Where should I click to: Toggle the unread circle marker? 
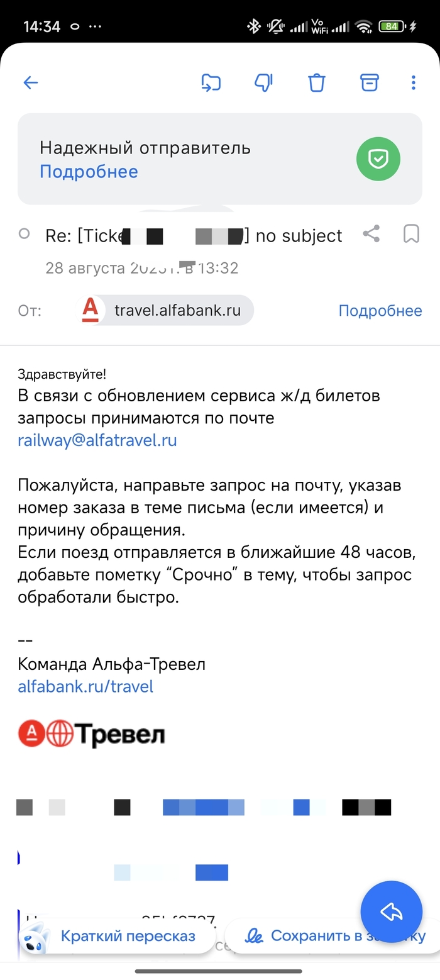point(25,234)
